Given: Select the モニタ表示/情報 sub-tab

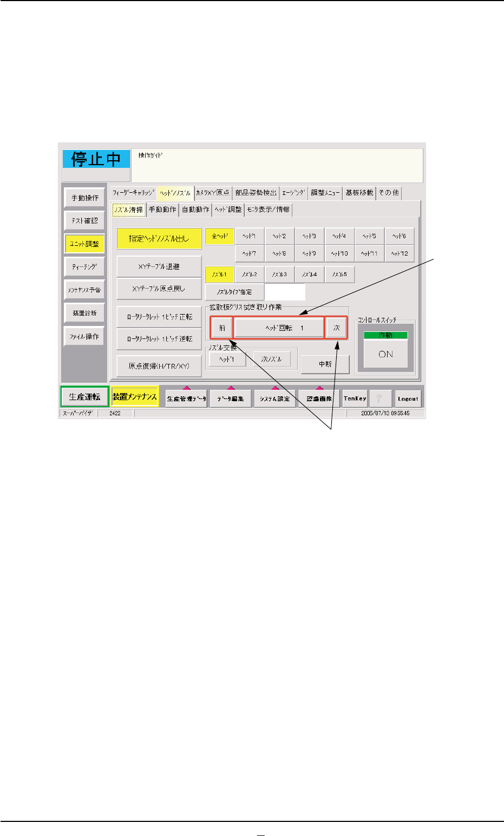Looking at the screenshot, I should click(269, 210).
